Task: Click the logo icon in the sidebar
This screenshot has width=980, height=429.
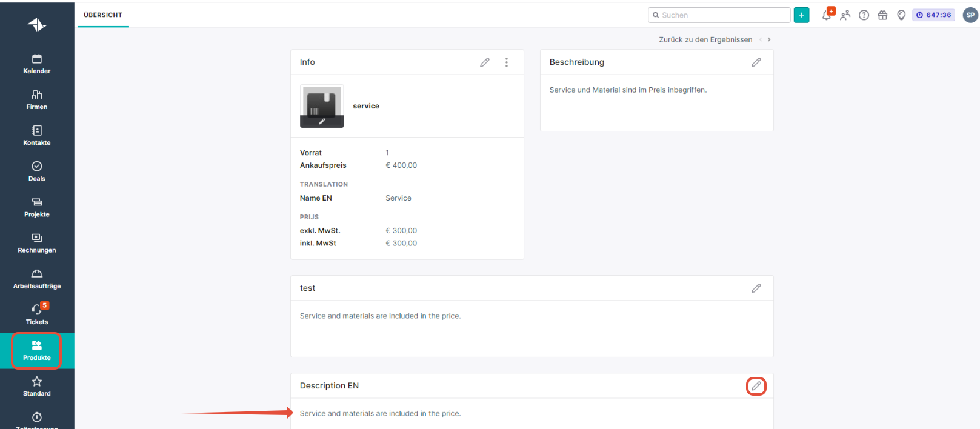Action: (x=37, y=24)
